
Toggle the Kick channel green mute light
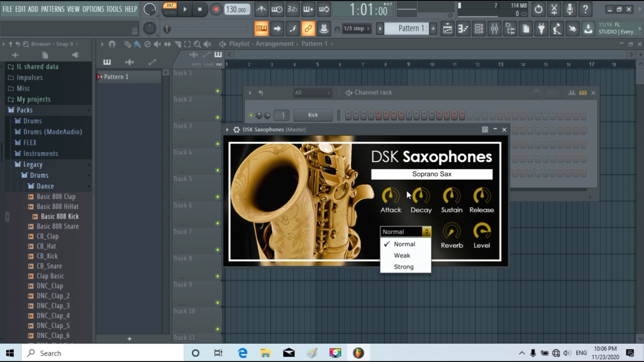coord(251,115)
